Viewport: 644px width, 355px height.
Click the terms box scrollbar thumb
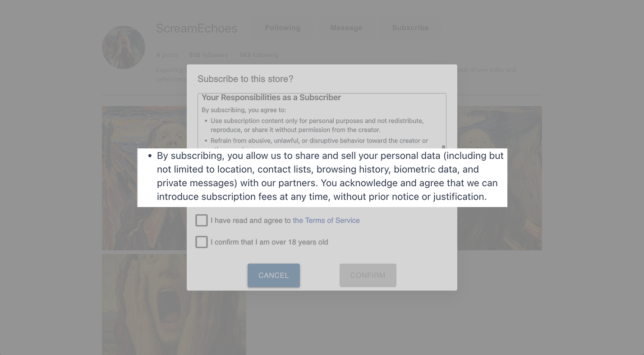point(443,147)
